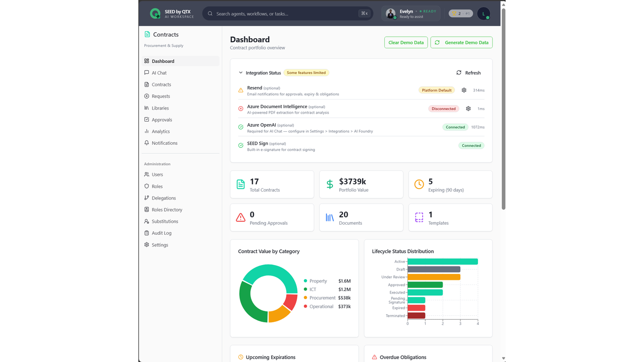
Task: Navigate to the Approvals page
Action: pyautogui.click(x=181, y=120)
